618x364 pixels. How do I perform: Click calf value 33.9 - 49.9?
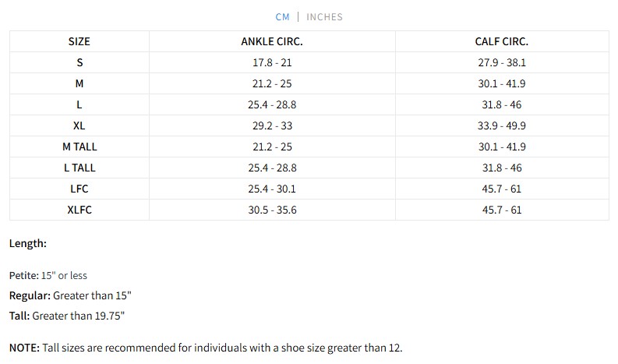point(501,125)
